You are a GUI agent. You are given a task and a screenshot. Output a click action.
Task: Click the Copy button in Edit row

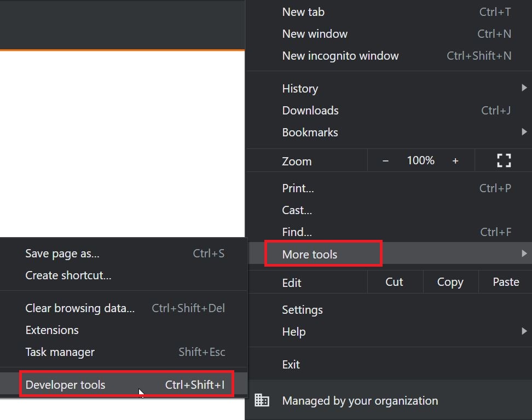click(450, 282)
